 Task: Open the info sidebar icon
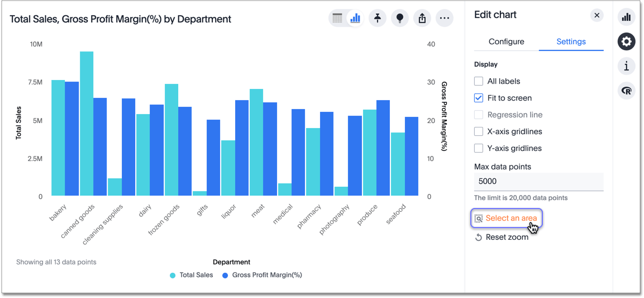pos(626,66)
